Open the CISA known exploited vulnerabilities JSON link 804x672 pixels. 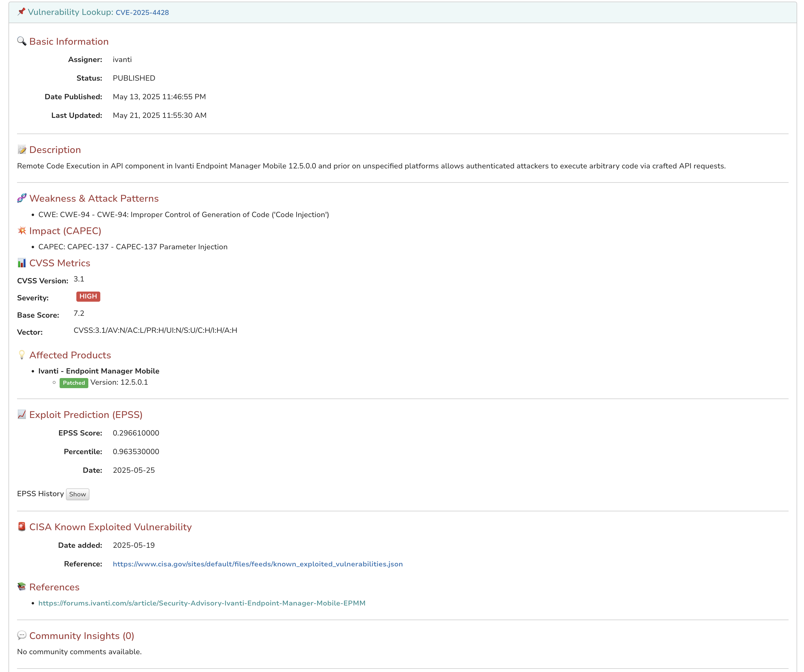(258, 564)
